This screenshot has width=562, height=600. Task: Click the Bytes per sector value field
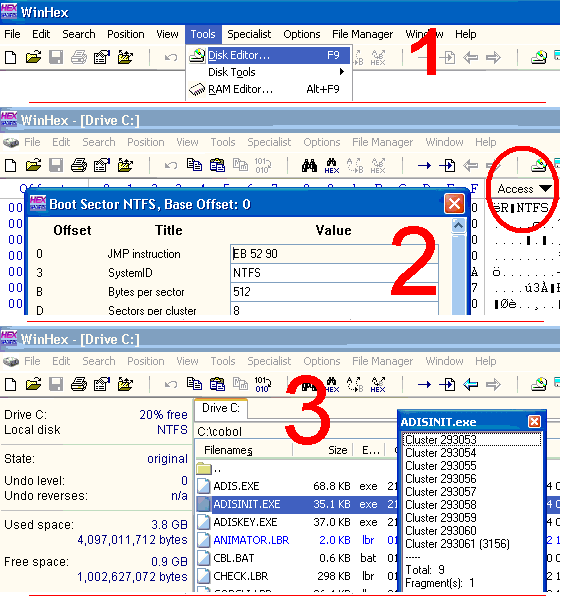(334, 292)
